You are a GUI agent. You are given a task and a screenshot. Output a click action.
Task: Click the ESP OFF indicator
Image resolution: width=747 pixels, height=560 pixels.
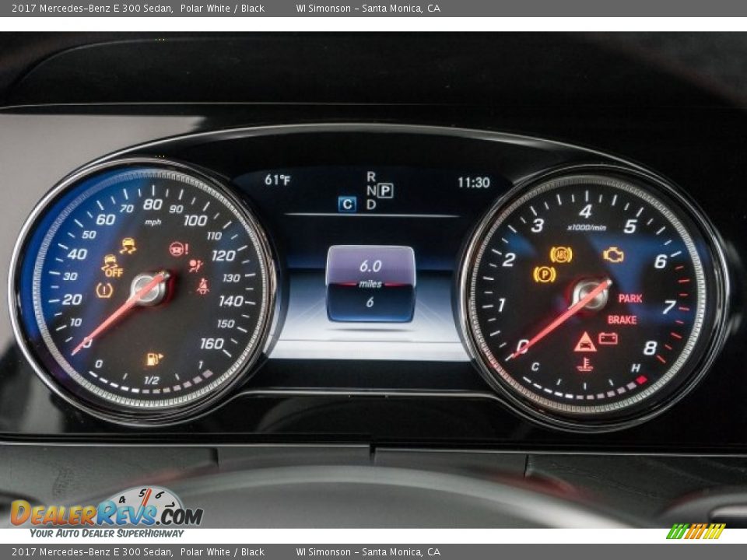click(112, 266)
